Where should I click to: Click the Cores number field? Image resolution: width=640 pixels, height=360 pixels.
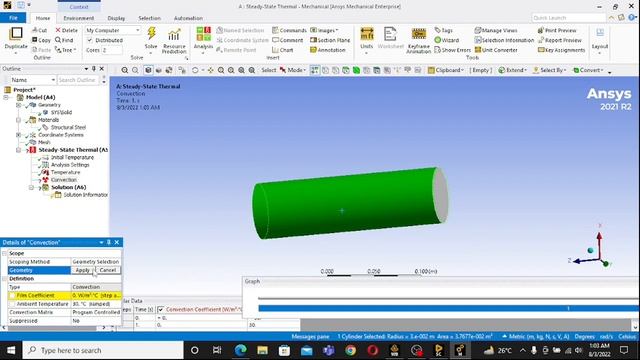pyautogui.click(x=111, y=50)
